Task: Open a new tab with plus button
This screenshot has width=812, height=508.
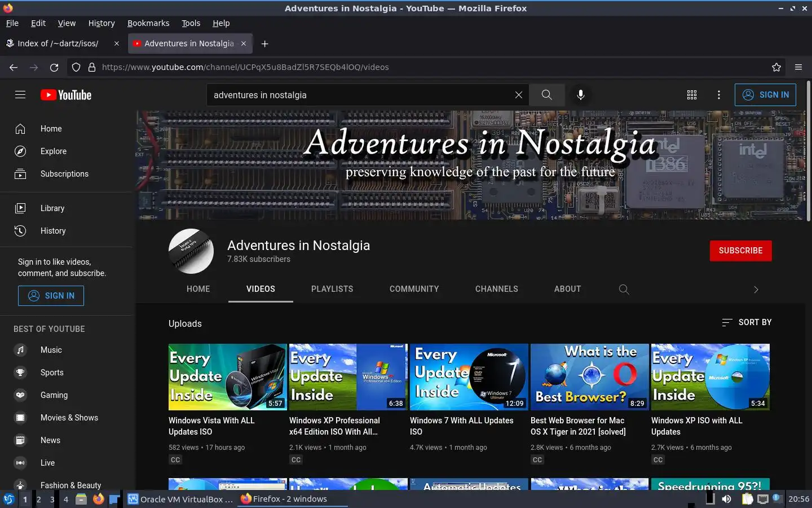Action: pos(264,43)
